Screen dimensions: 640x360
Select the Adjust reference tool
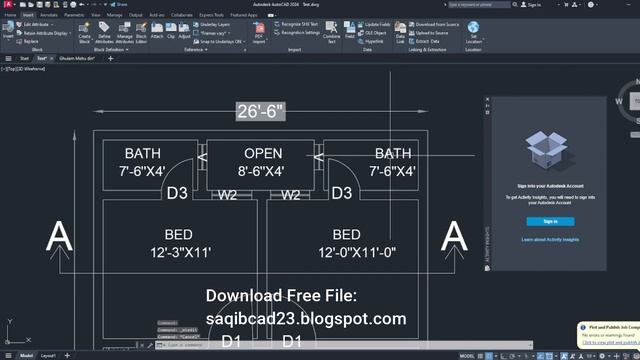[184, 31]
